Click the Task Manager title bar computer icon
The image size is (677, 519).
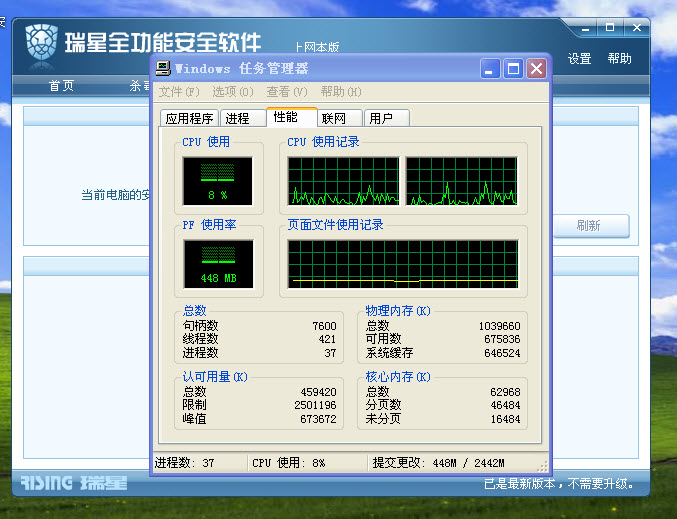click(163, 68)
